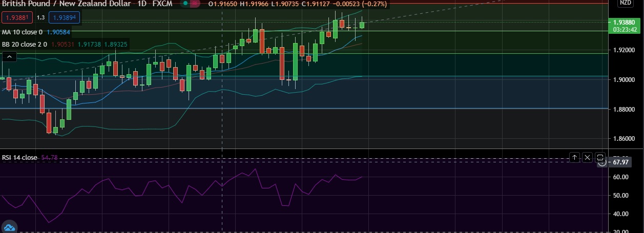The width and height of the screenshot is (644, 233).
Task: Click the cloud icon in bottom-left corner
Action: tap(9, 228)
